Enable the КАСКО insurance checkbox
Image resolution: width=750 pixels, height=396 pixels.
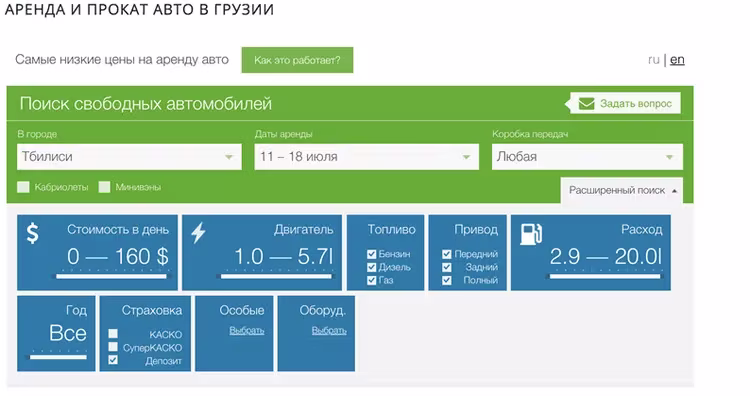point(113,333)
